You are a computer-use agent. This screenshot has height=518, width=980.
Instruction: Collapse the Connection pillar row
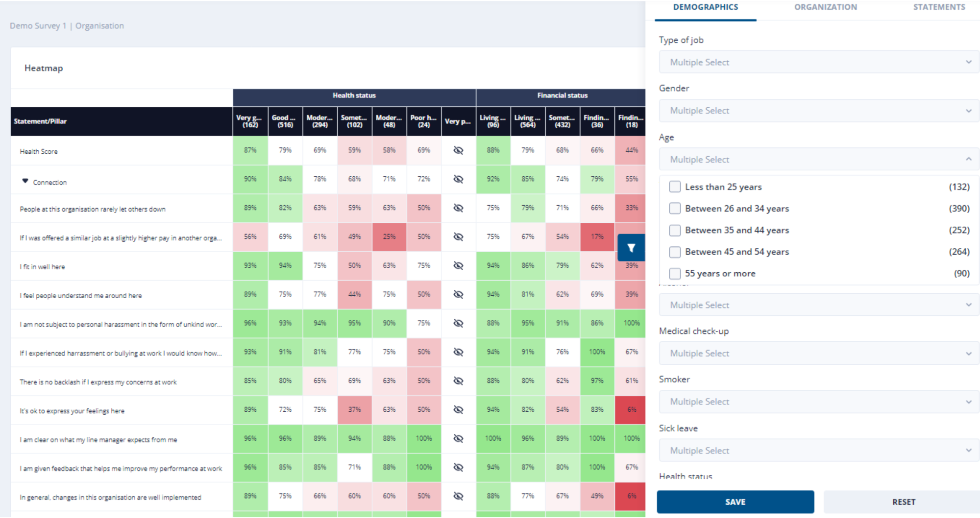[x=25, y=182]
